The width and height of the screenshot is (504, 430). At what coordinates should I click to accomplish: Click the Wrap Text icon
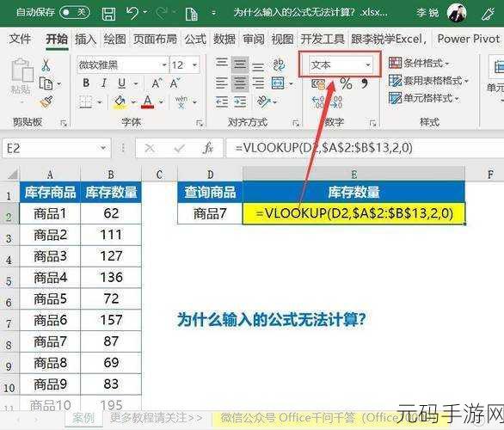279,64
